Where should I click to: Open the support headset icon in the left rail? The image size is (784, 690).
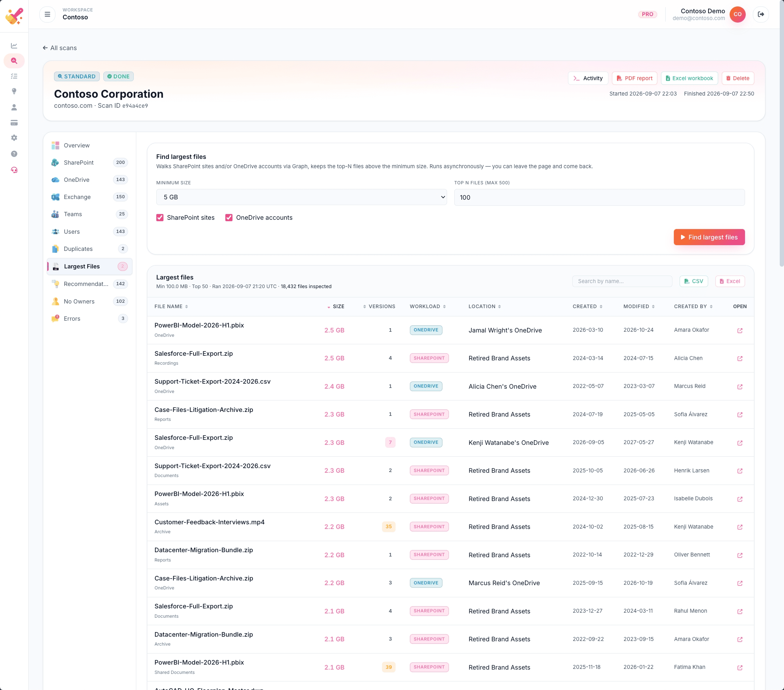(x=14, y=170)
